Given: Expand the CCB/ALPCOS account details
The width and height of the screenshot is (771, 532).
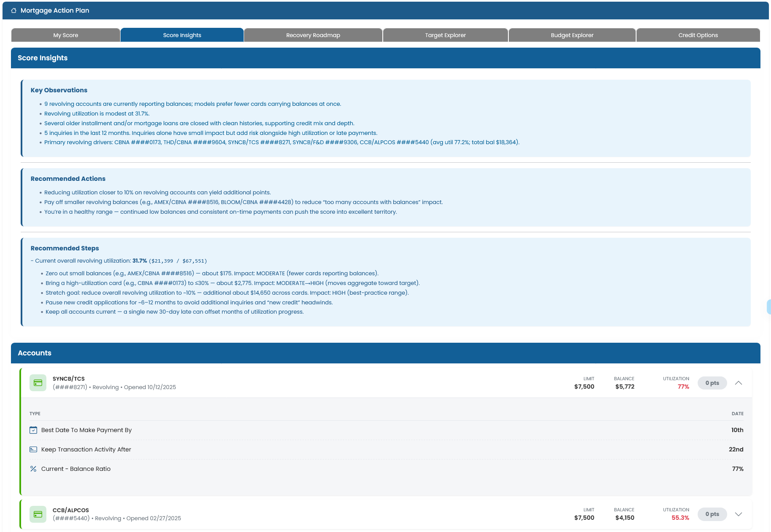Looking at the screenshot, I should pos(739,514).
